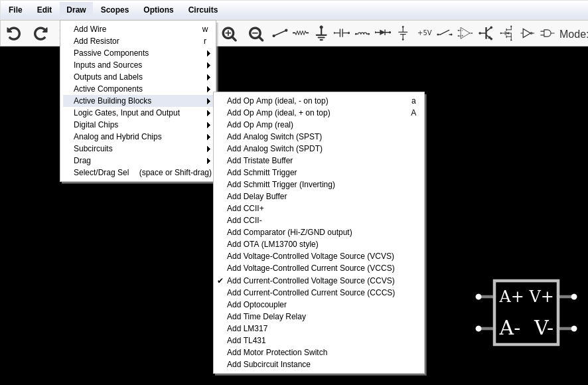
Task: Click the redo arrow icon
Action: (x=40, y=34)
